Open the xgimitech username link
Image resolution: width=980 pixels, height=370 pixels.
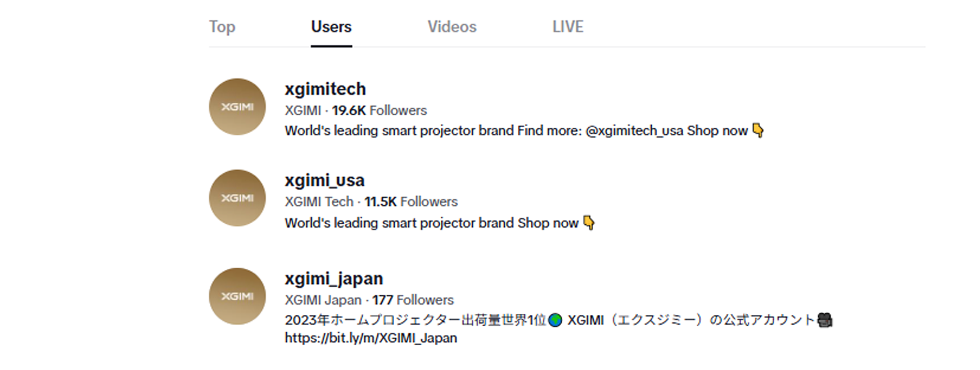[x=325, y=89]
